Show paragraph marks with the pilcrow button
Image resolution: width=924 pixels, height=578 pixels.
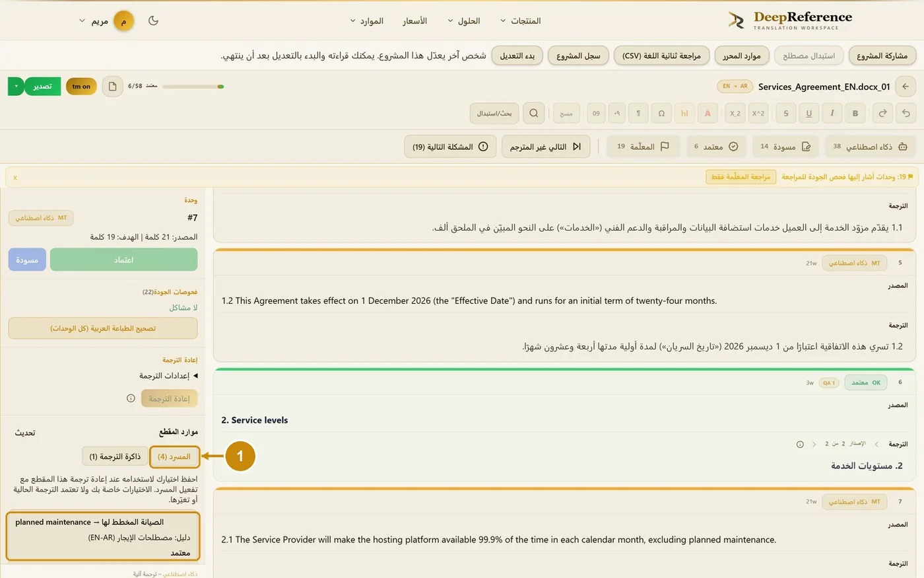coord(638,114)
